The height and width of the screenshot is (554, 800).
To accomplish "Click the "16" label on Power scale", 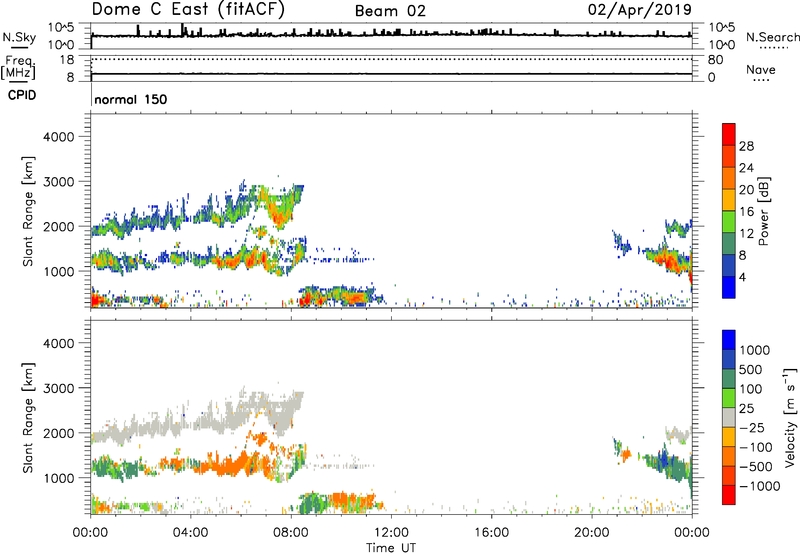I will pos(746,212).
